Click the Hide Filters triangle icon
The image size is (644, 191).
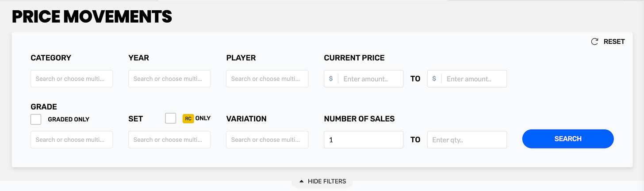[302, 181]
